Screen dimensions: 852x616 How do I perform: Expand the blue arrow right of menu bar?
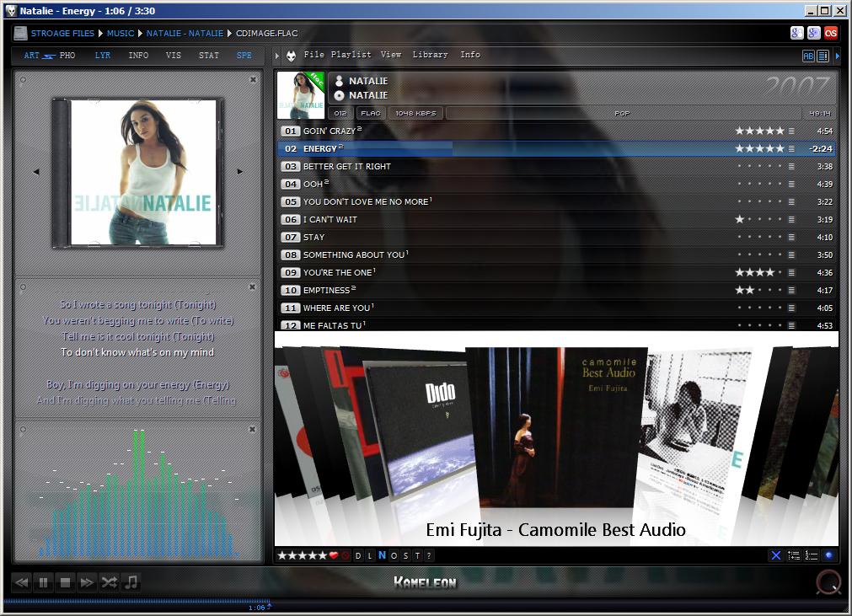[838, 56]
